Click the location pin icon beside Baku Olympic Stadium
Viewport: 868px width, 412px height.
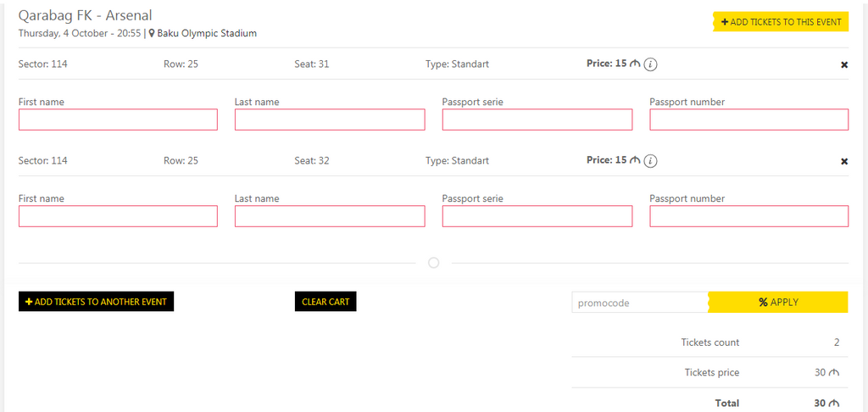click(x=152, y=33)
